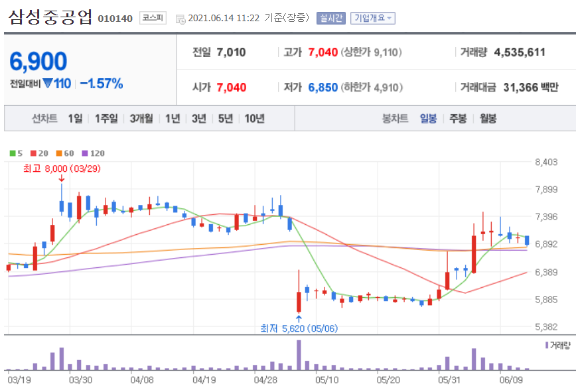This screenshot has width=576, height=392.
Task: Click the 7,396 price axis label
Action: click(x=546, y=216)
